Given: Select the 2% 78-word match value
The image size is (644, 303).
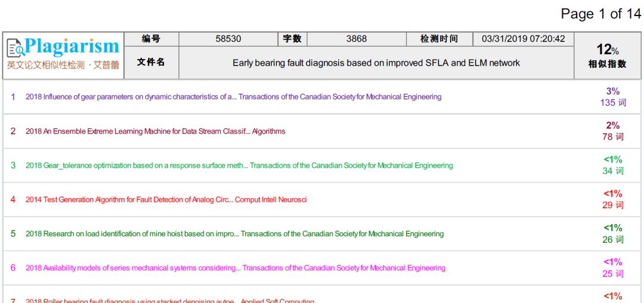Looking at the screenshot, I should coord(612,131).
